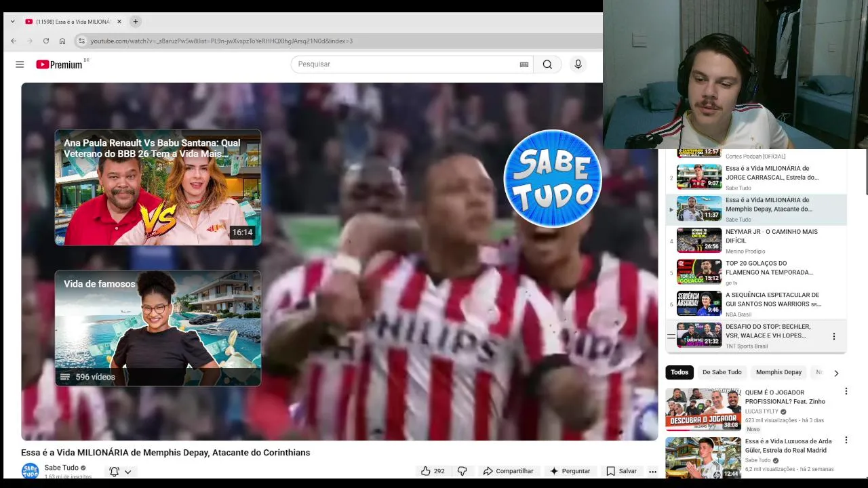Open more actions ellipsis below video
This screenshot has height=488, width=868.
click(652, 471)
